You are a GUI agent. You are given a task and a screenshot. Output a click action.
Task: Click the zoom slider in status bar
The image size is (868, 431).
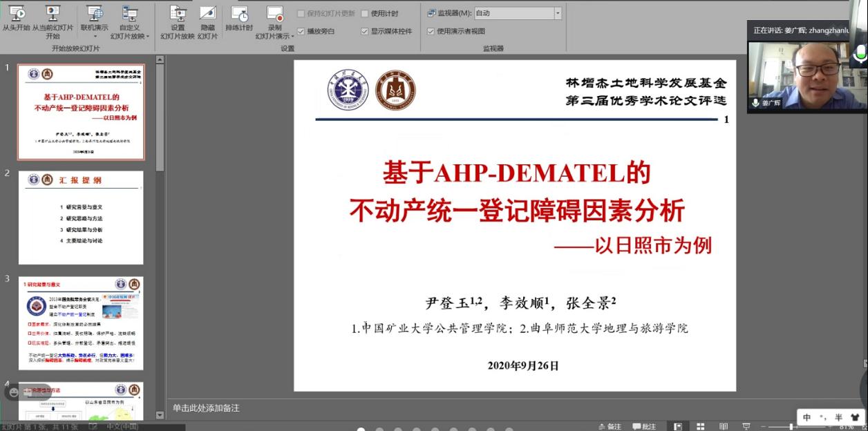[791, 427]
